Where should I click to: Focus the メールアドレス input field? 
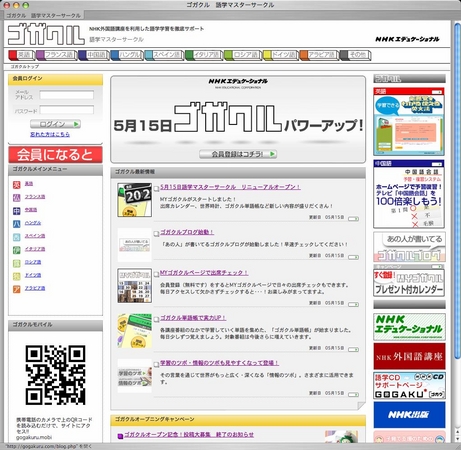point(67,95)
